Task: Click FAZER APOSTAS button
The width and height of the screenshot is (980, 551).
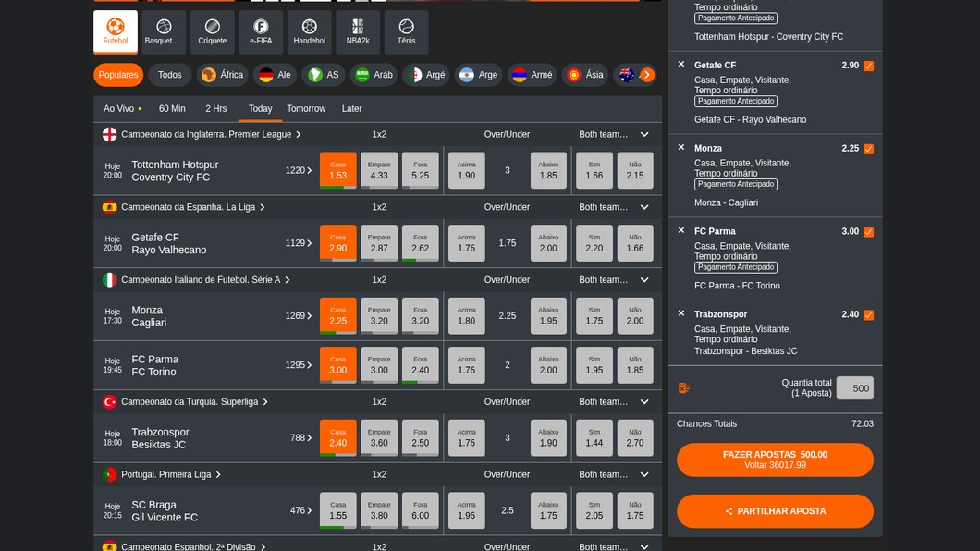Action: click(x=775, y=459)
